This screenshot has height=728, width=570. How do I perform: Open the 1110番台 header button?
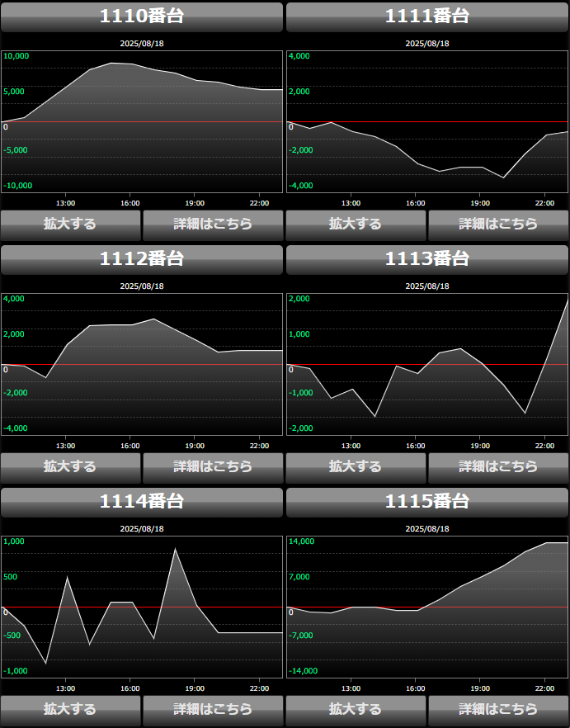142,17
